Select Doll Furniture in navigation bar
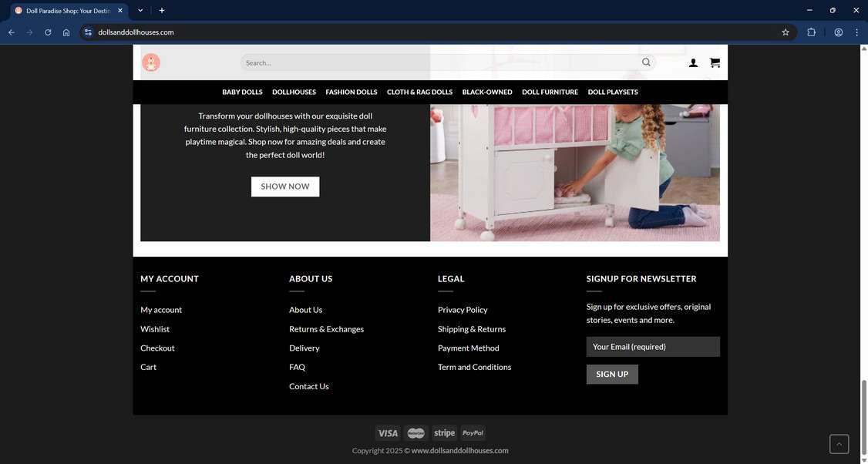This screenshot has height=464, width=868. click(x=550, y=92)
